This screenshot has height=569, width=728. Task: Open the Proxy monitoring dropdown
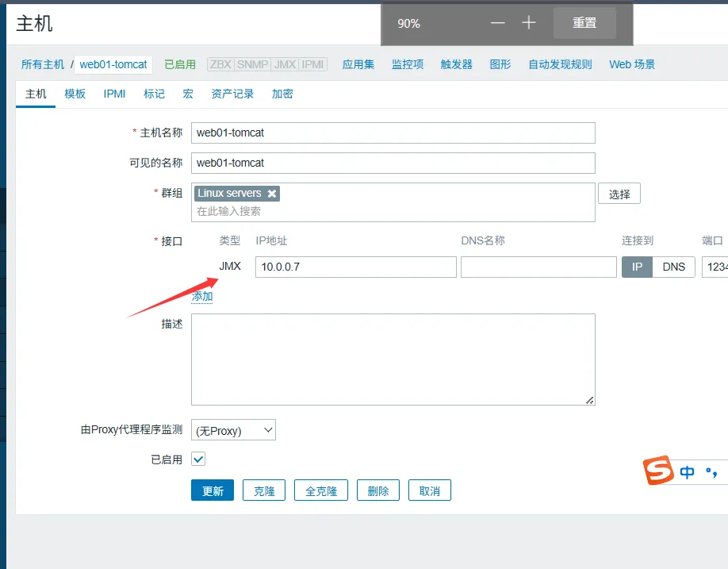[233, 431]
